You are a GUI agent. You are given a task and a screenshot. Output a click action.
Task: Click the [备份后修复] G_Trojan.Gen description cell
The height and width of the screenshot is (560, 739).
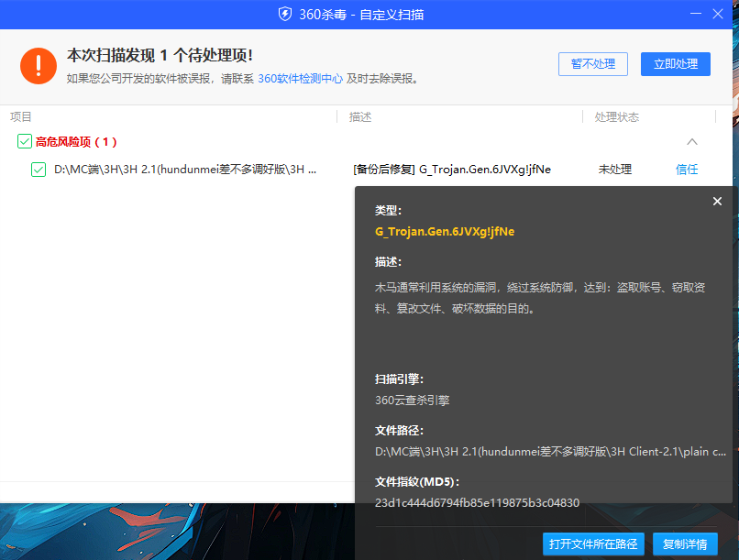(452, 169)
